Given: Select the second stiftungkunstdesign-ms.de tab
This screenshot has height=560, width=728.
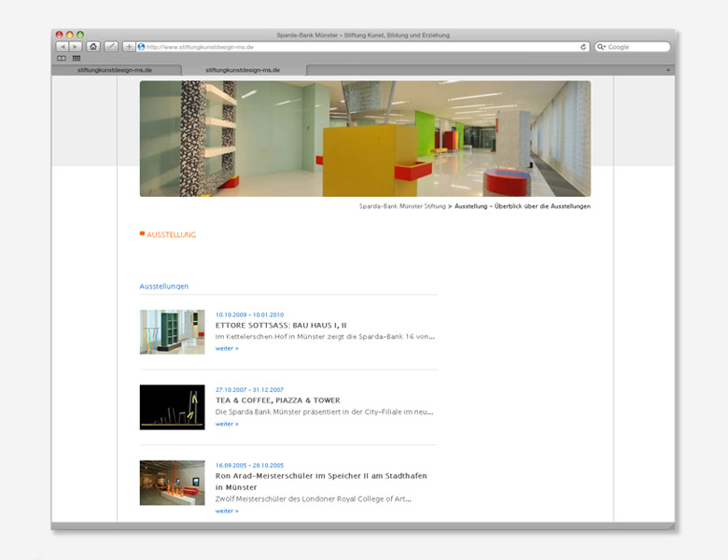Looking at the screenshot, I should click(x=243, y=70).
